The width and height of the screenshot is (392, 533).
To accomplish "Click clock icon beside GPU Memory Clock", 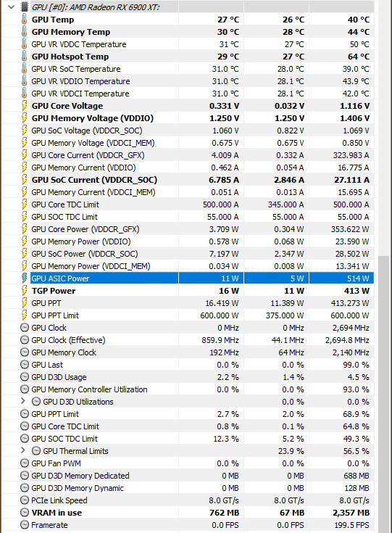I will coord(25,352).
